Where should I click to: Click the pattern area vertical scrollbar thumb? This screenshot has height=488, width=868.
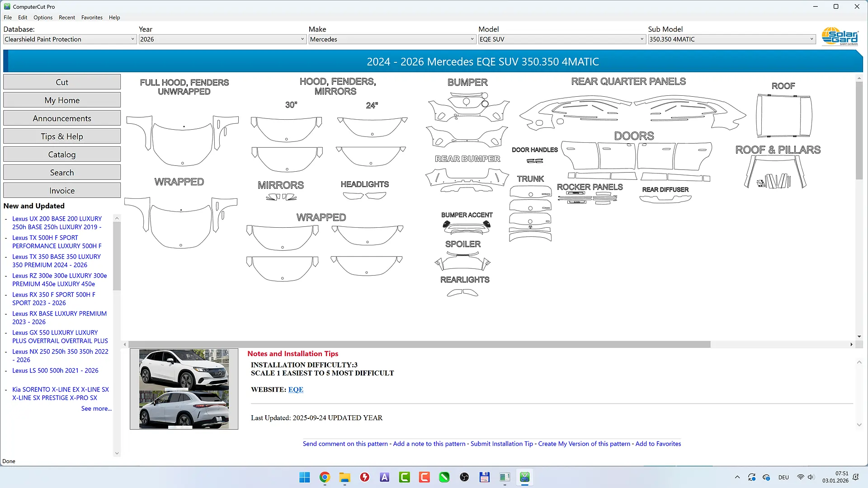pos(859,131)
